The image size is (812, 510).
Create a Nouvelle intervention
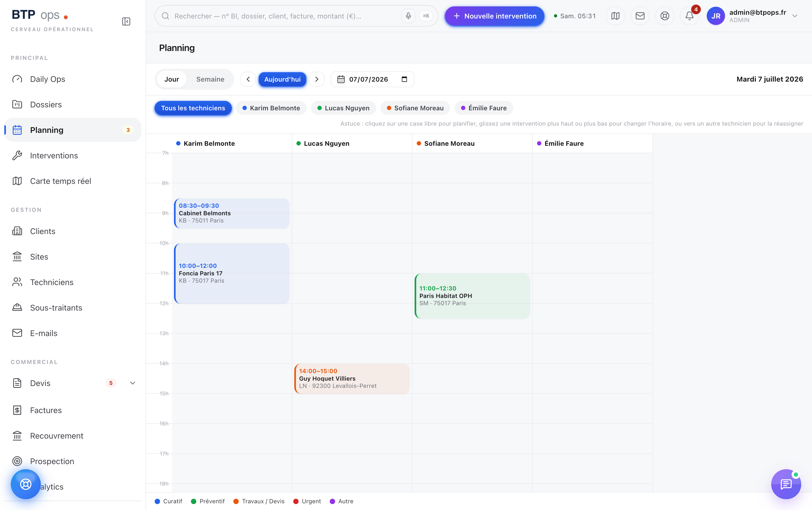pyautogui.click(x=494, y=16)
